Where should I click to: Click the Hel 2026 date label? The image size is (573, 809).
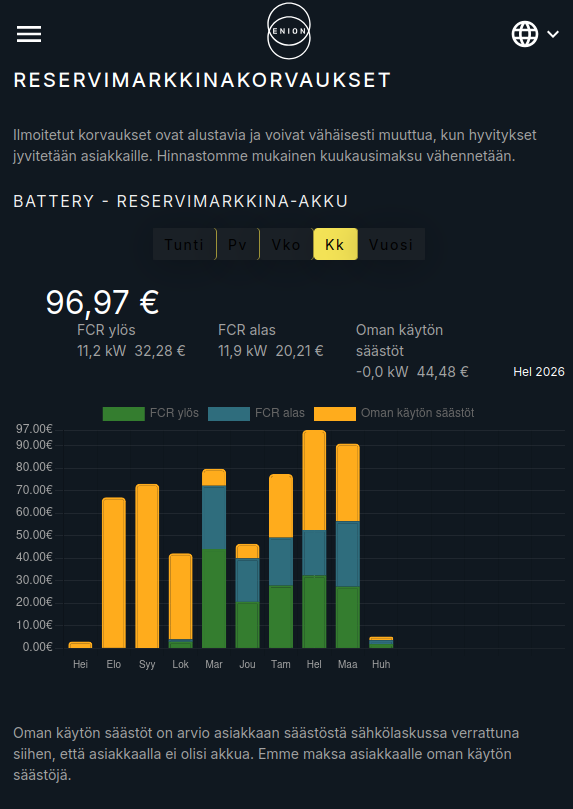click(x=539, y=372)
